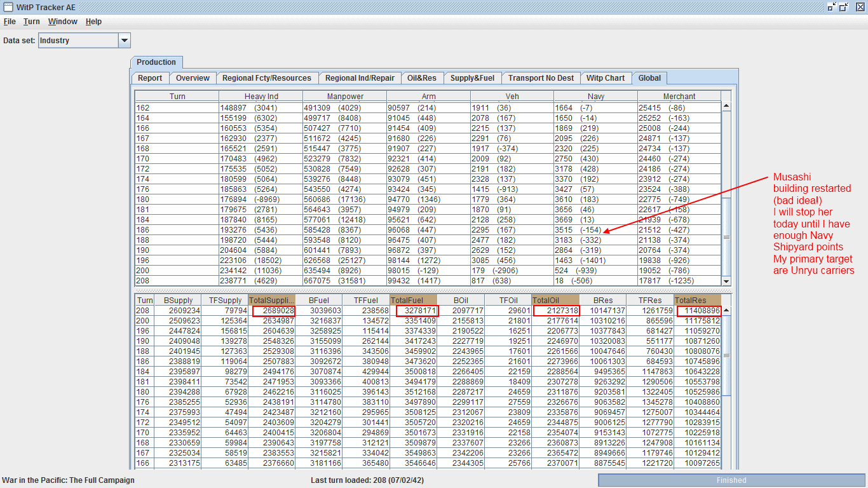Open the Regional Fcty/Resources tab
Image resolution: width=868 pixels, height=488 pixels.
266,78
